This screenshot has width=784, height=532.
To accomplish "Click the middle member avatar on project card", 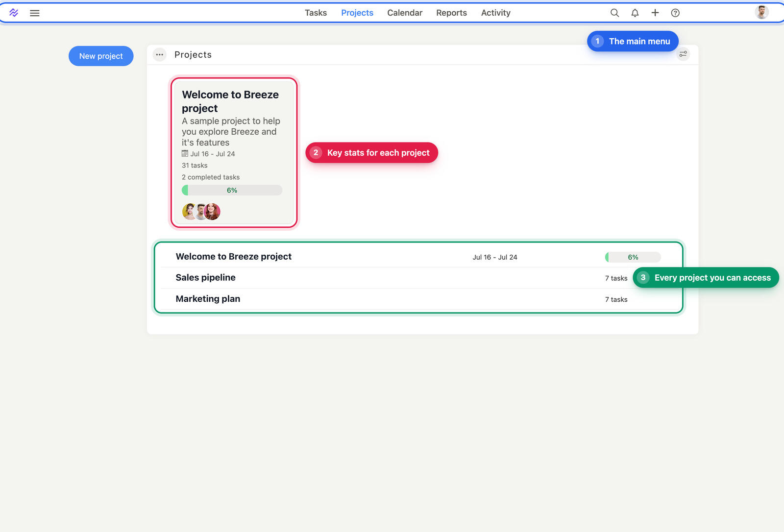I will (x=200, y=212).
